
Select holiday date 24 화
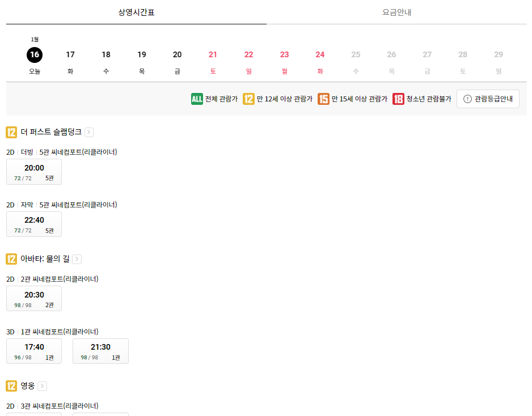coord(320,62)
